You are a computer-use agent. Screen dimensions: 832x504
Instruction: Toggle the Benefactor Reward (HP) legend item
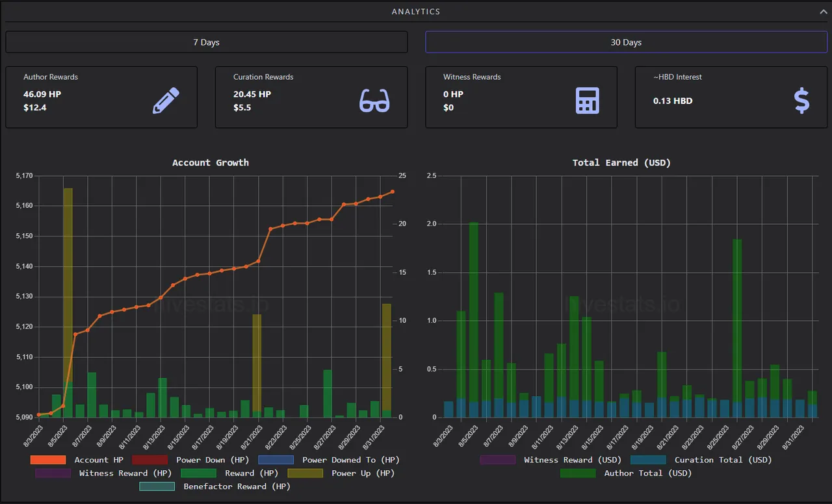157,486
